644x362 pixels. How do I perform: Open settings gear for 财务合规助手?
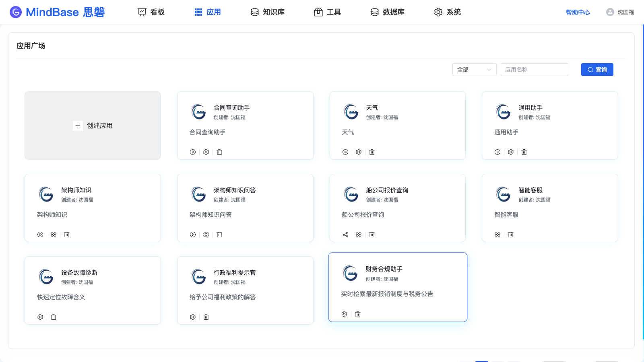pyautogui.click(x=344, y=314)
